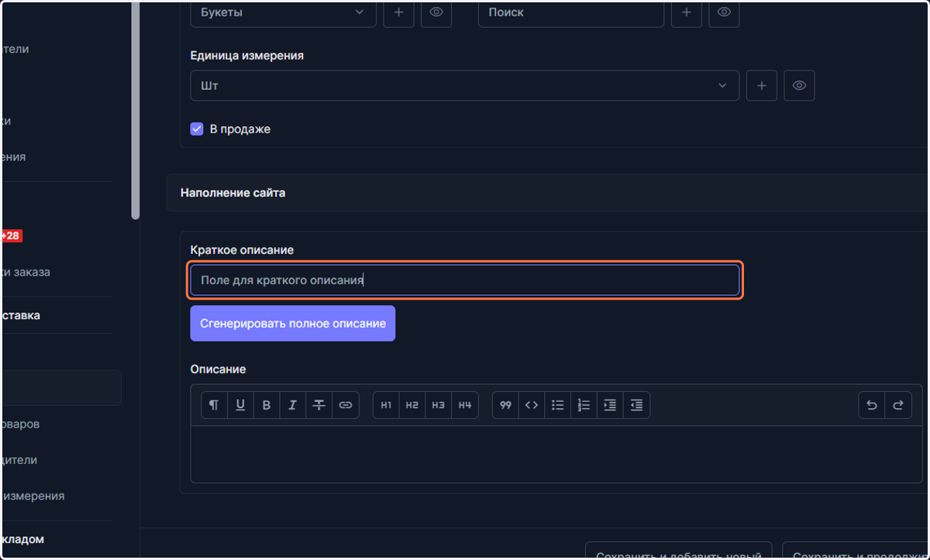Screen dimensions: 930x560
Task: Open the Единица измерения dropdown showing Шт
Action: point(464,85)
